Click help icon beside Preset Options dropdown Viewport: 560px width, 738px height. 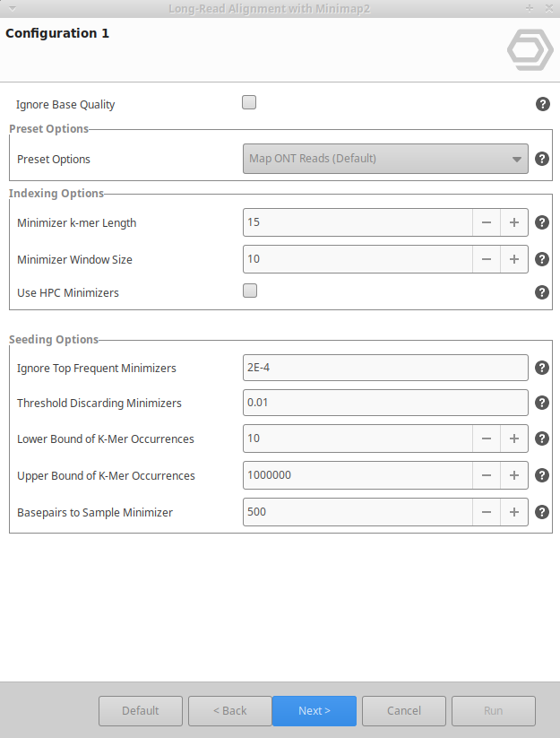pos(542,159)
